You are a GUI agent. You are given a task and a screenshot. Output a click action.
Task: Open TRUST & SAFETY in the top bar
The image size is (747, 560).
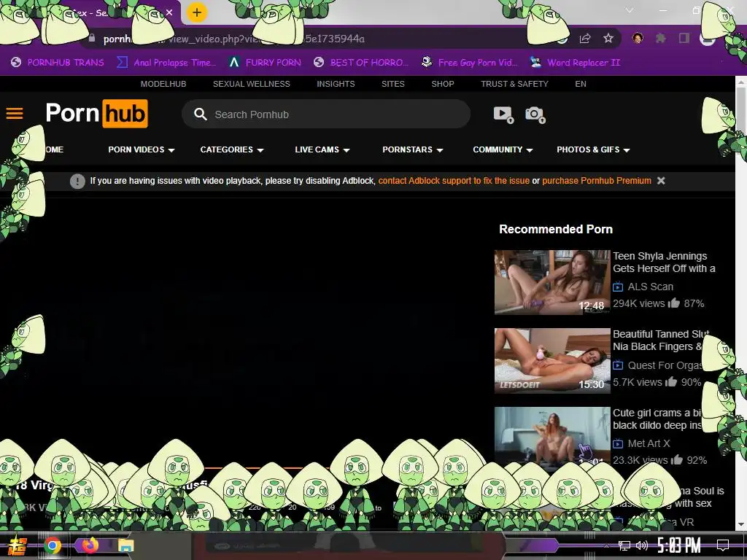pyautogui.click(x=514, y=84)
